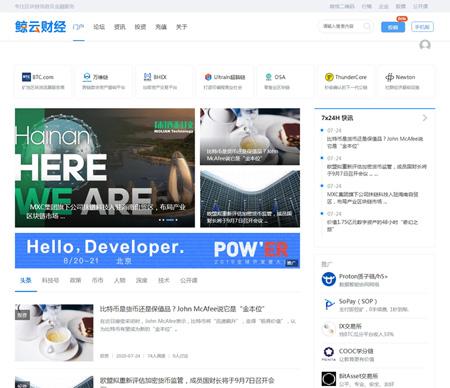The height and width of the screenshot is (388, 450).
Task: Open the headline about 9月7日召开会
Action: pos(187,380)
